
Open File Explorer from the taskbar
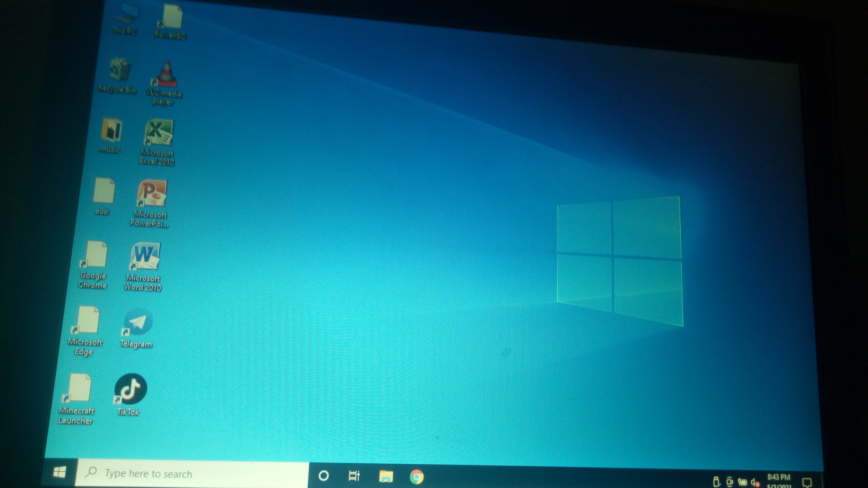tap(386, 477)
